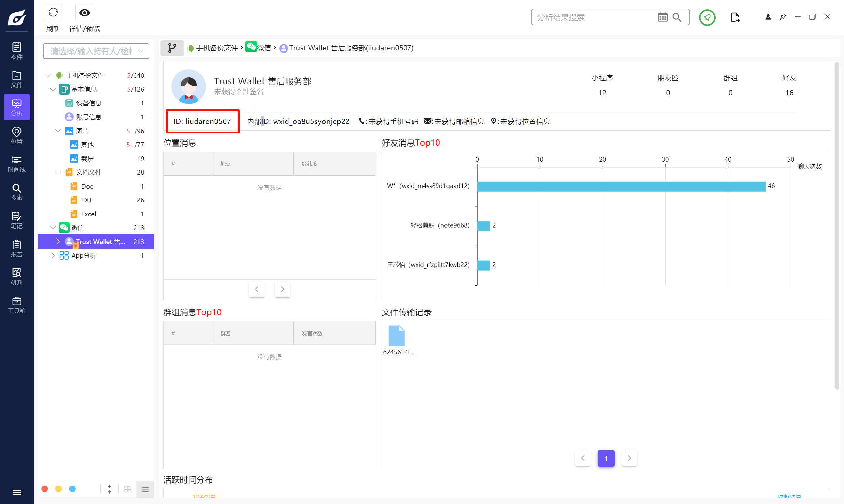
Task: Switch to list view icon
Action: (x=145, y=489)
